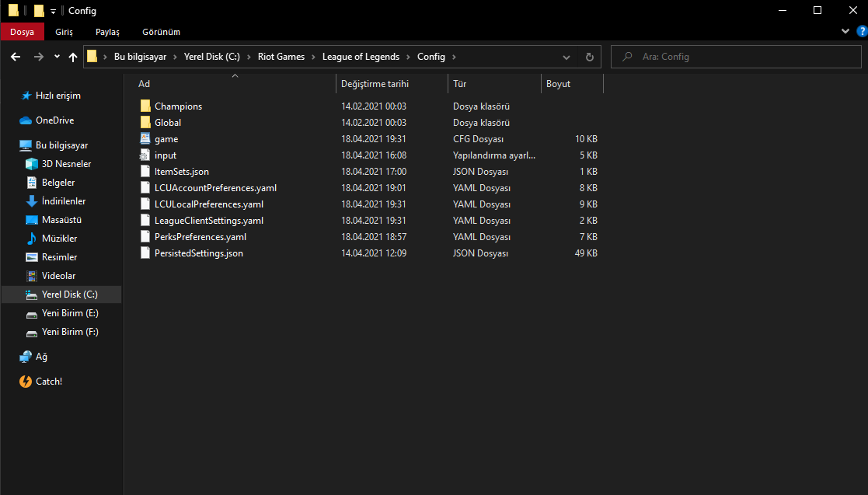Go back with the left arrow button
This screenshot has height=495, width=868.
click(x=16, y=57)
